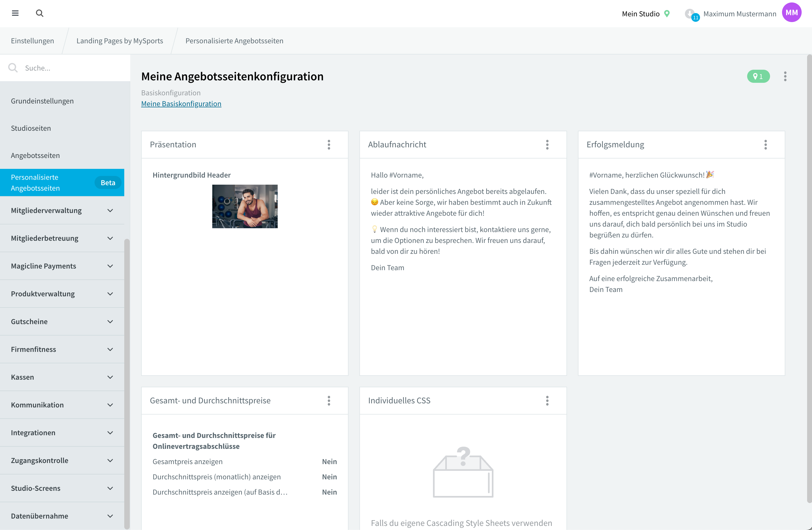Open the MM user avatar

point(792,13)
